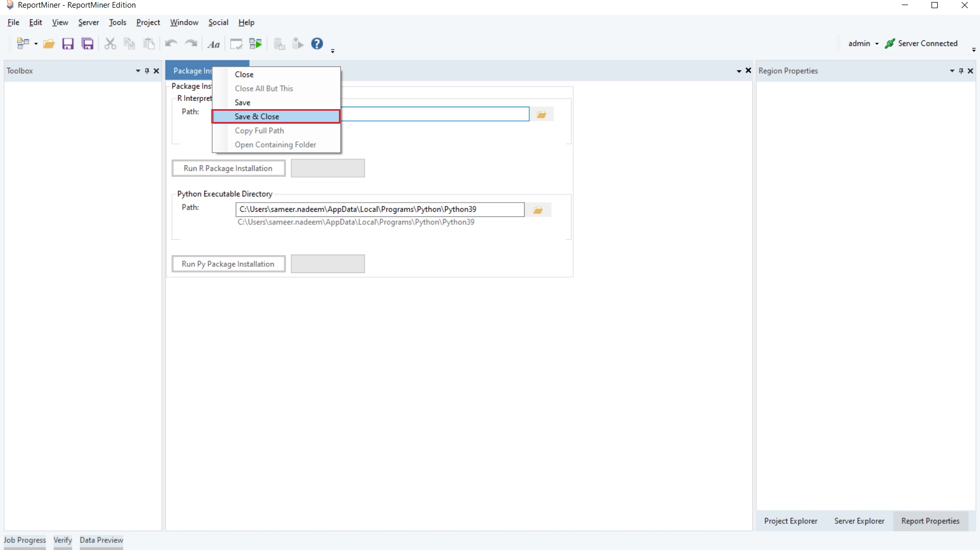Open the admin user dropdown
The width and height of the screenshot is (980, 550).
click(863, 44)
